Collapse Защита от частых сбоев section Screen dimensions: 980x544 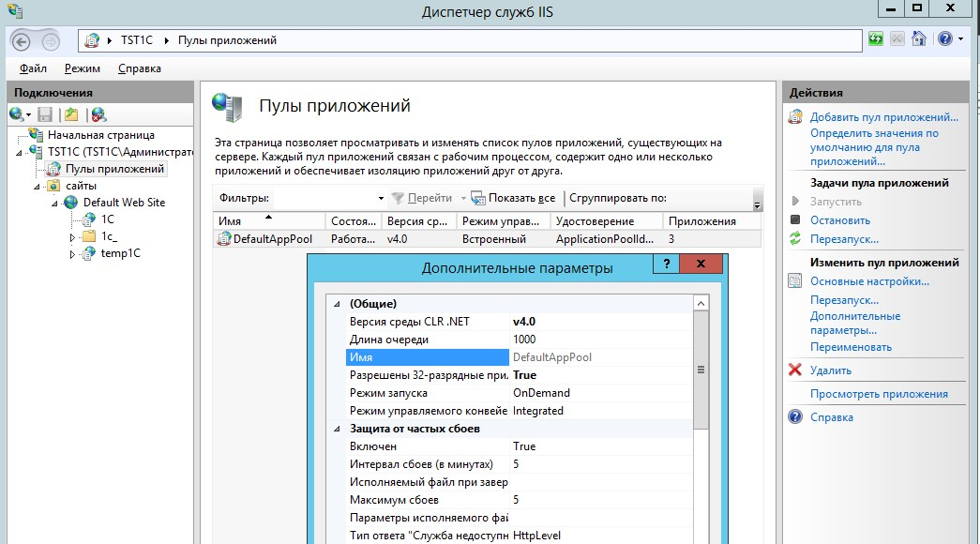(x=337, y=429)
